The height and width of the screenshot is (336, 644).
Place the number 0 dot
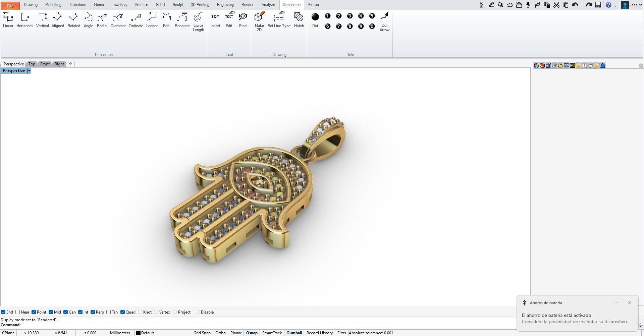pyautogui.click(x=372, y=26)
